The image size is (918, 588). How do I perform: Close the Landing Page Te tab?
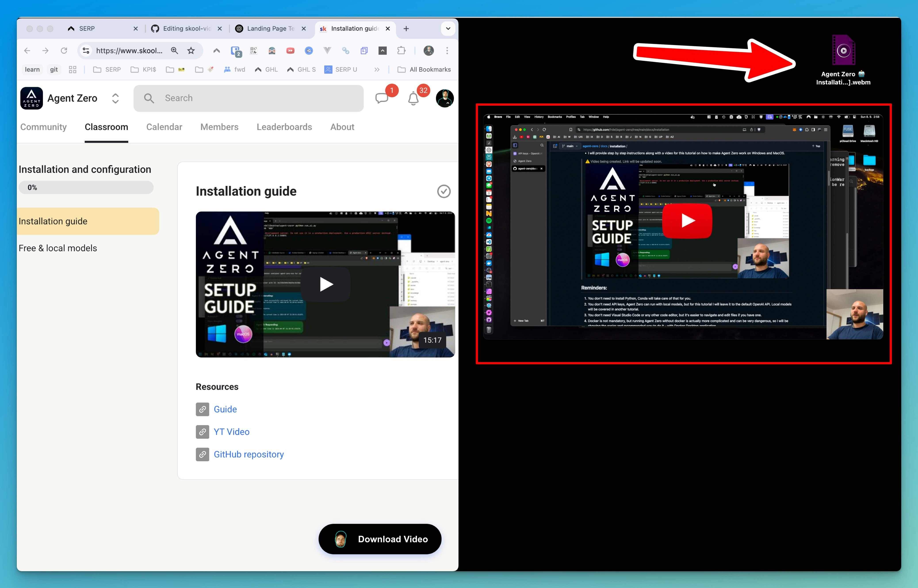coord(304,29)
